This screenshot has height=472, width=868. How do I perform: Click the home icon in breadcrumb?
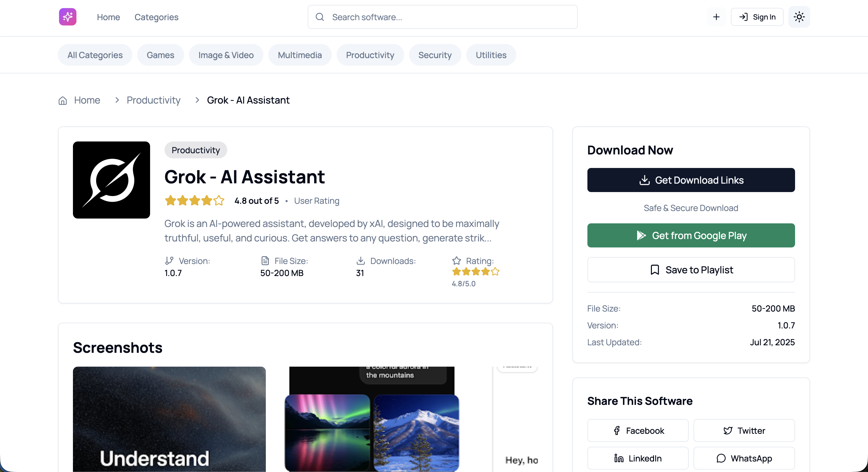(x=63, y=100)
